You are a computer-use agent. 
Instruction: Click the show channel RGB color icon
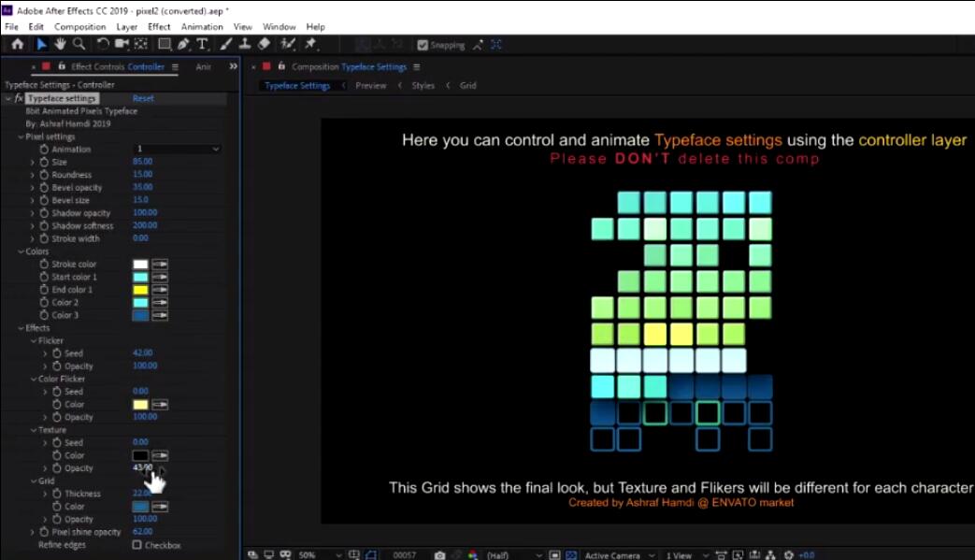(x=473, y=555)
